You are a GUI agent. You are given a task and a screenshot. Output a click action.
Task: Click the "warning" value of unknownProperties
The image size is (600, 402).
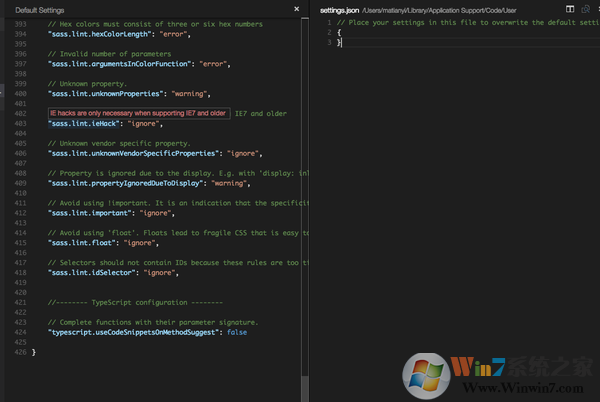pyautogui.click(x=189, y=94)
